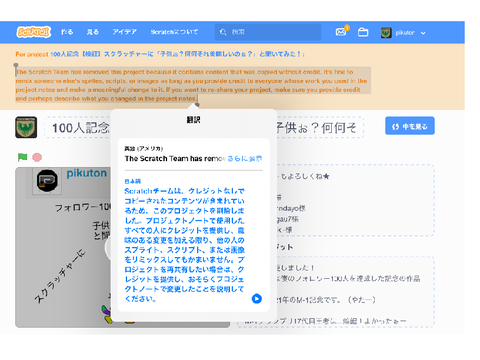
Task: Open the Scratchについて menu item
Action: (174, 32)
